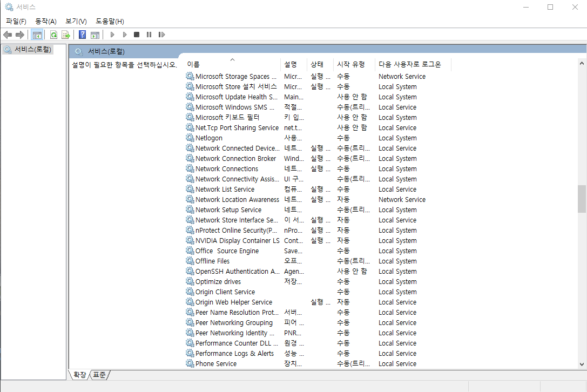Click gear icon of Office Source Engine
Screen dimensions: 587x392
(190, 251)
